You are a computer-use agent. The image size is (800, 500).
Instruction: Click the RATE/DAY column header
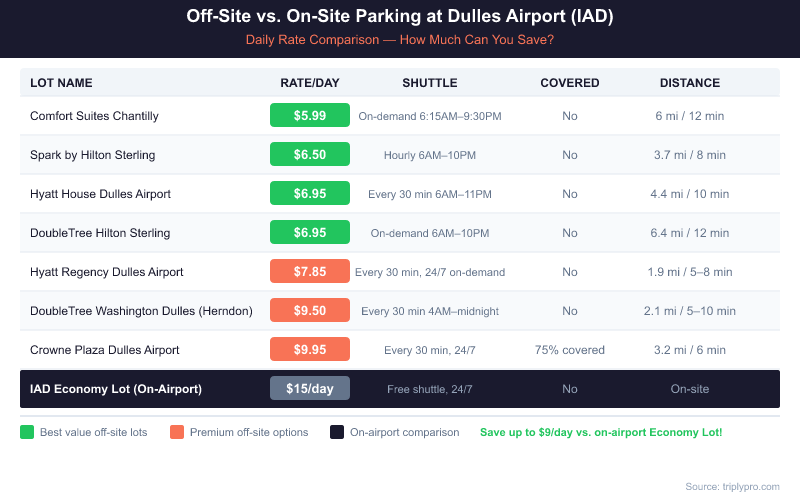click(310, 83)
